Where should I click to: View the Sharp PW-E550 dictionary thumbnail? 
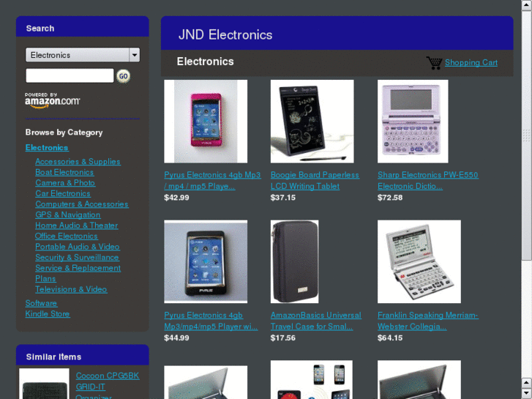[x=413, y=122]
